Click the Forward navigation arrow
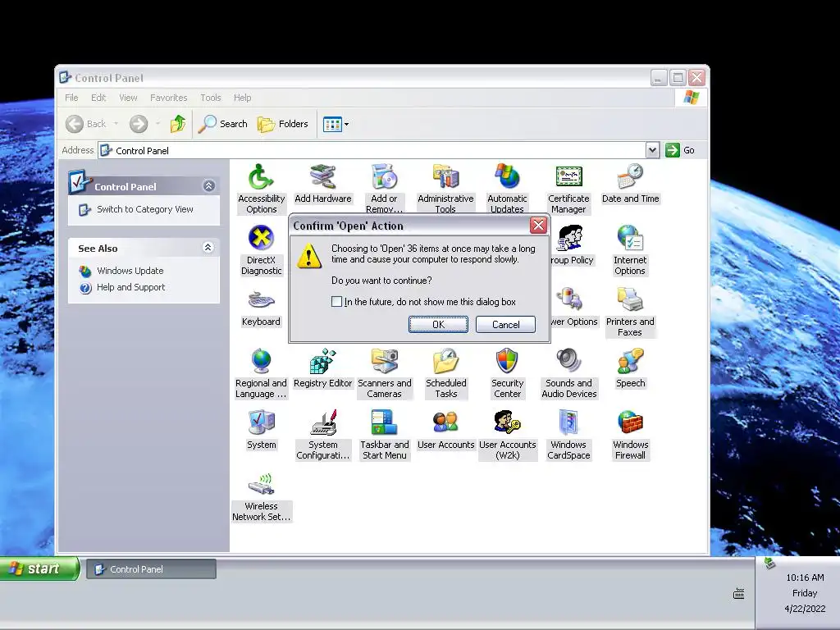The image size is (840, 630). [138, 124]
